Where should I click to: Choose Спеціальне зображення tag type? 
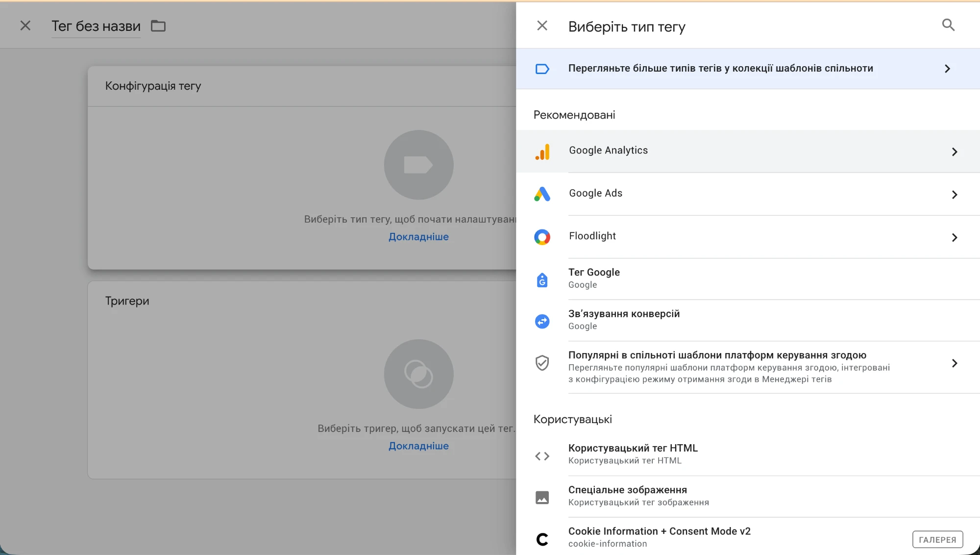pyautogui.click(x=748, y=497)
